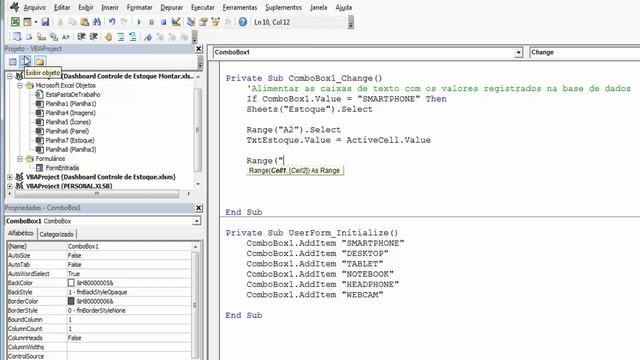Click the Complete Word icon
640x360 pixels.
[66, 37]
